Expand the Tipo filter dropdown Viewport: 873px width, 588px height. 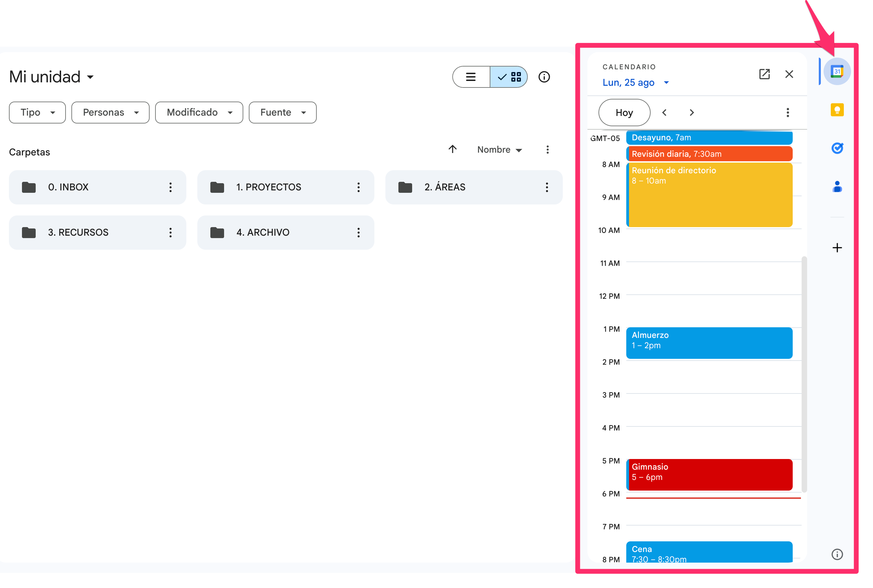point(37,113)
